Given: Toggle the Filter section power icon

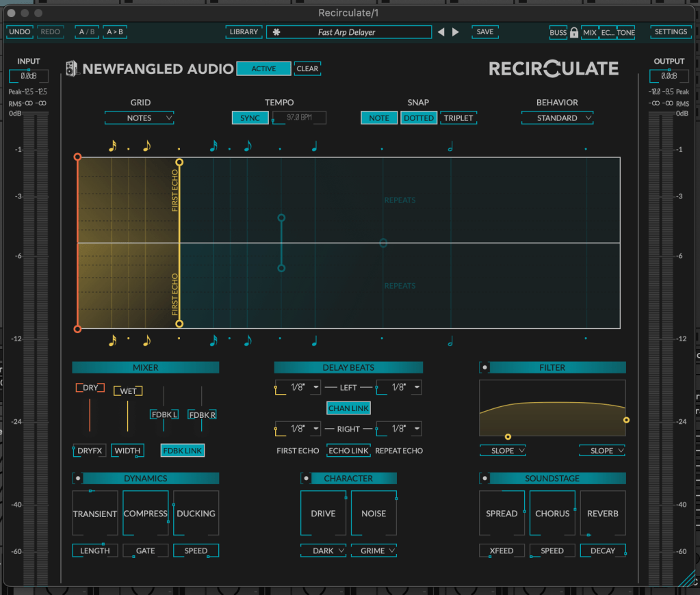Looking at the screenshot, I should pyautogui.click(x=485, y=367).
